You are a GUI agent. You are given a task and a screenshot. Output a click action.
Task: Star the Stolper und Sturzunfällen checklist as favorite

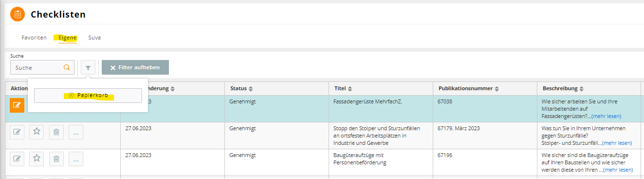click(x=37, y=132)
